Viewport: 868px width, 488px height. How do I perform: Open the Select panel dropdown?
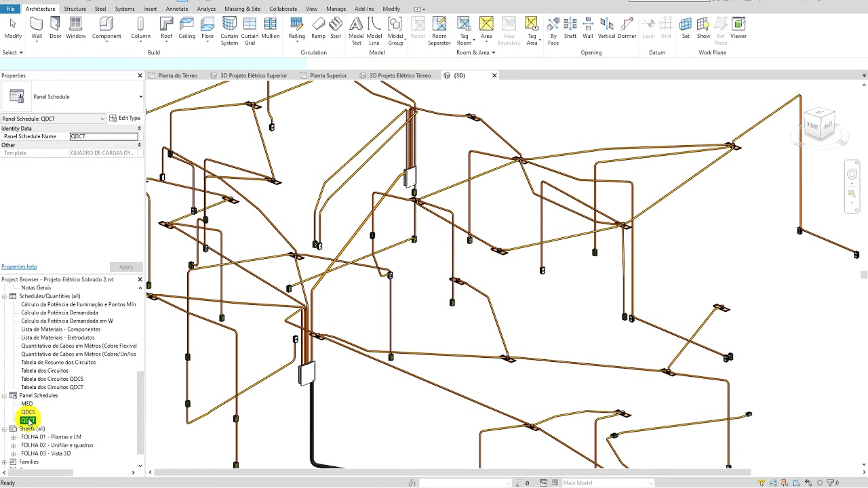pyautogui.click(x=12, y=52)
